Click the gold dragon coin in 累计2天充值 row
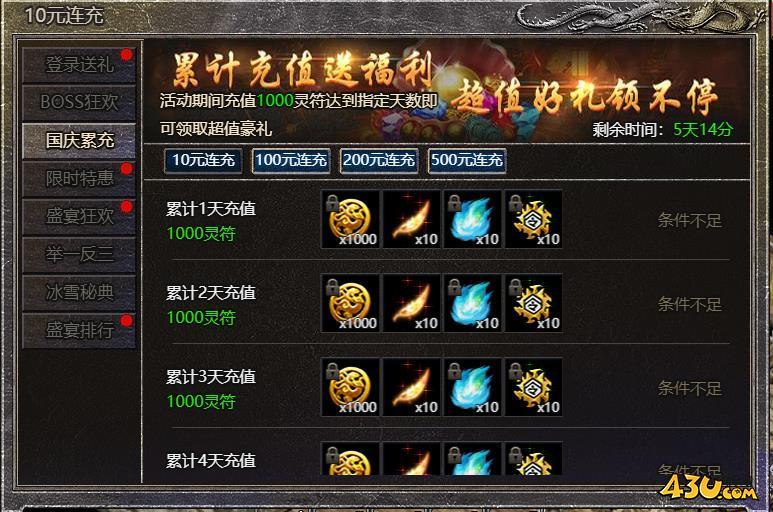 point(351,304)
